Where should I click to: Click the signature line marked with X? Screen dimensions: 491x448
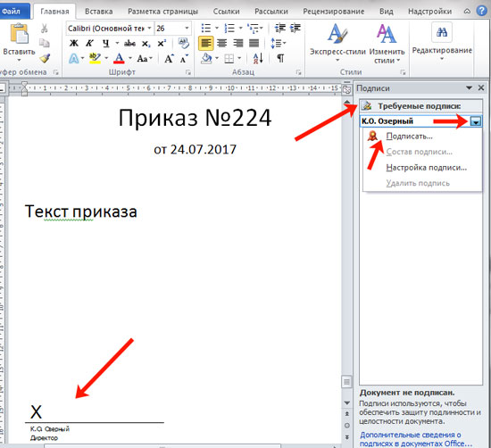pos(95,413)
